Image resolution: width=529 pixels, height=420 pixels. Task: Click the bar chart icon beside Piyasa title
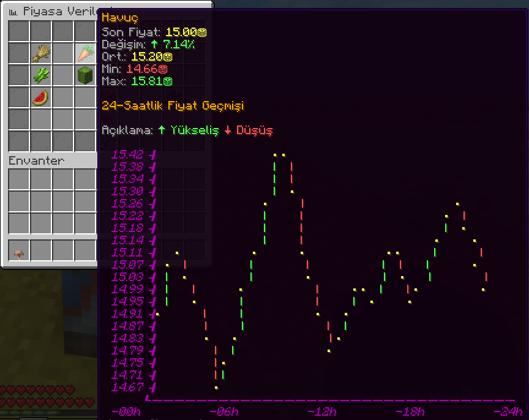click(14, 11)
